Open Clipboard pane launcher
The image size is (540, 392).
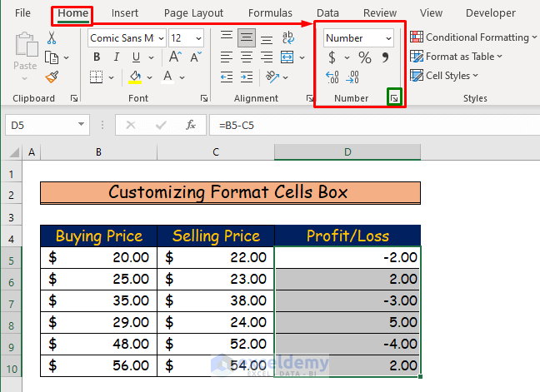pyautogui.click(x=74, y=99)
